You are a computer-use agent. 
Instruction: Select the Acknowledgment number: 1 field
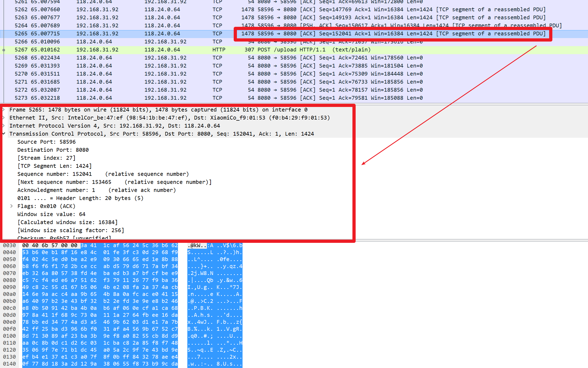click(x=56, y=190)
